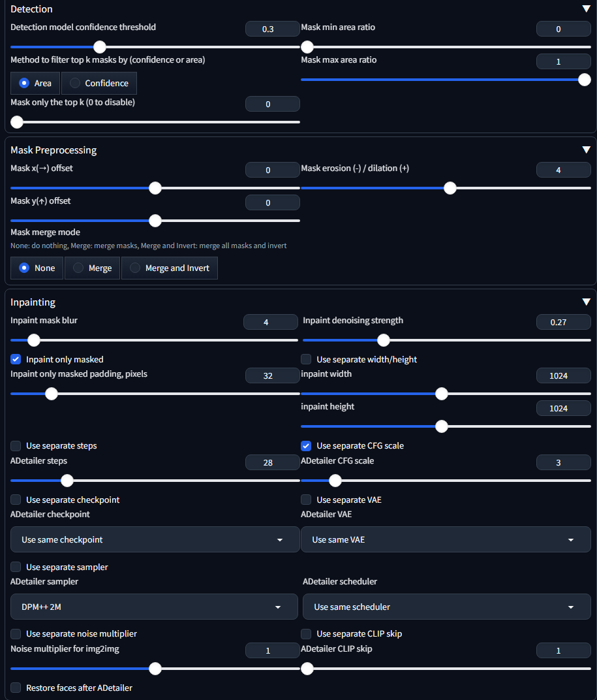Click the ADetailer CFG scale slider handle
The image size is (597, 700).
click(335, 481)
